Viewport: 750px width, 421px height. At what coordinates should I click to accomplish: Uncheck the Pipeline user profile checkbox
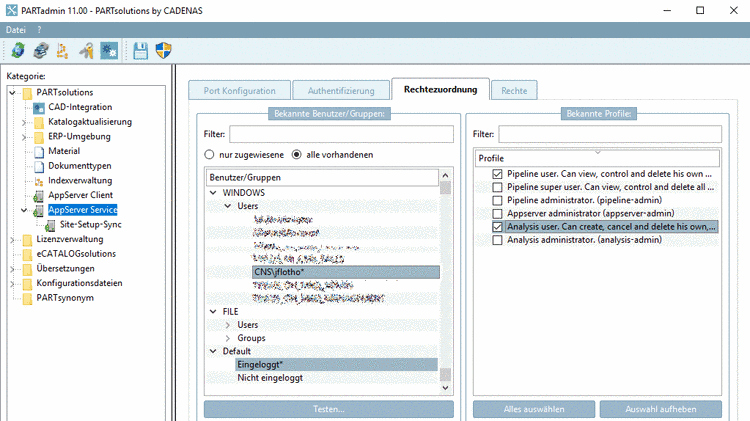[497, 174]
